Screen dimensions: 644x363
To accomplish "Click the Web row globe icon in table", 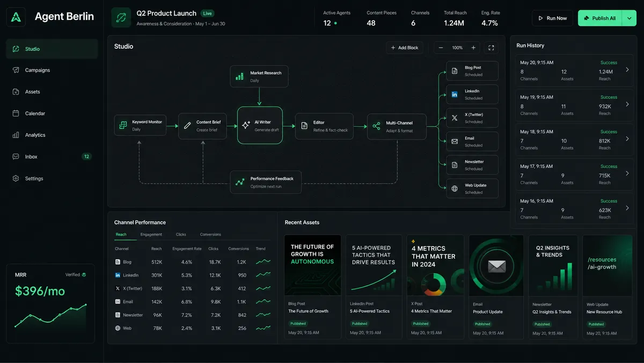I will (118, 328).
